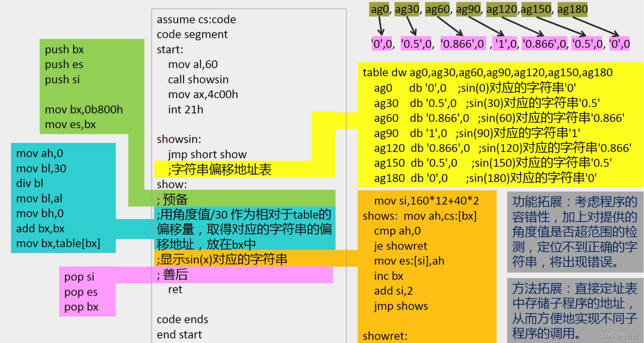The height and width of the screenshot is (343, 644).
Task: Click the 'call showsin' instruction
Action: (x=198, y=79)
